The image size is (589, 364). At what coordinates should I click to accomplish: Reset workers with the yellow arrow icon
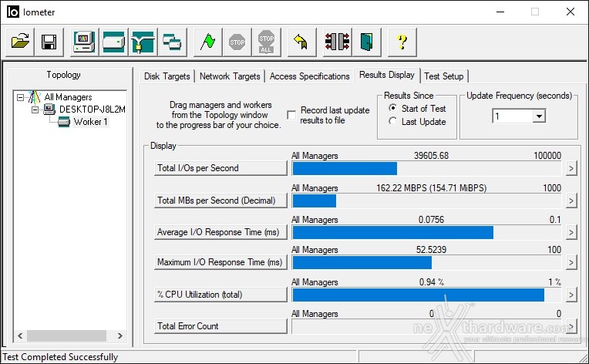point(301,42)
